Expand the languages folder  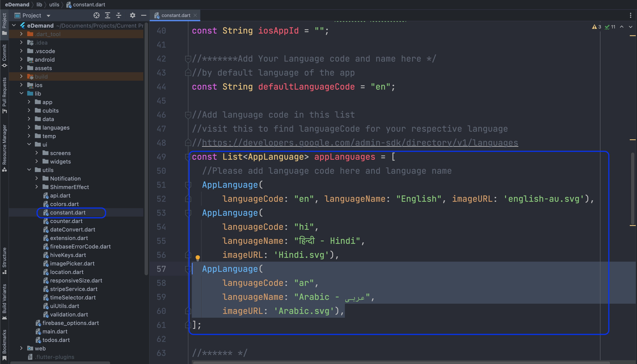(29, 127)
